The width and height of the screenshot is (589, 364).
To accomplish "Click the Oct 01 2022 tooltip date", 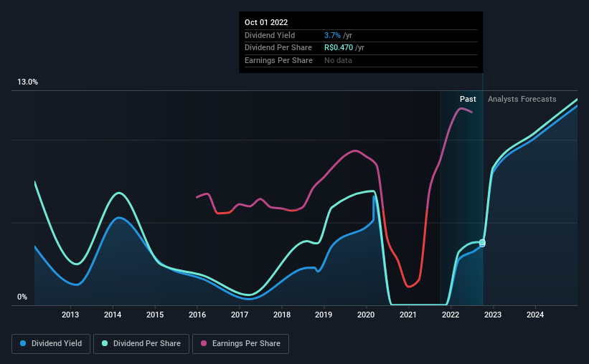I will pos(266,22).
